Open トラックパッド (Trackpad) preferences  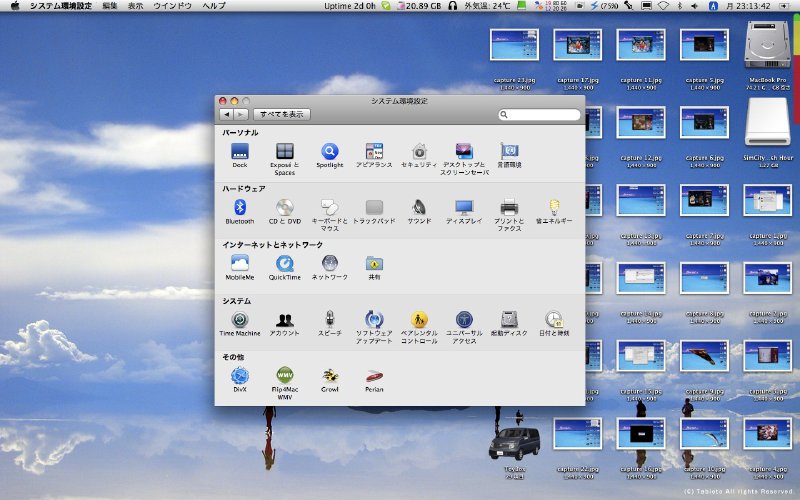(x=374, y=208)
